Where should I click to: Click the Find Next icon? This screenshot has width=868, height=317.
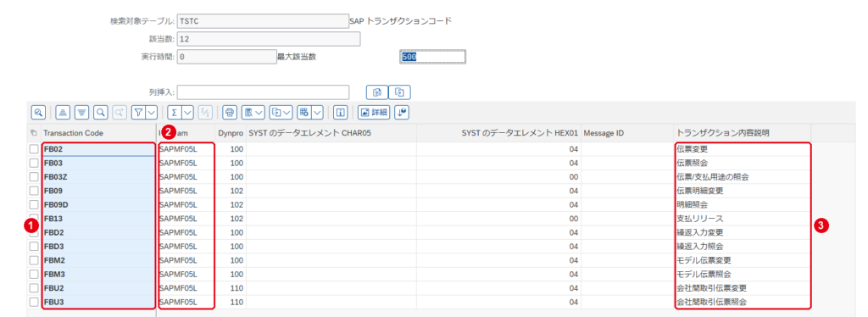119,112
